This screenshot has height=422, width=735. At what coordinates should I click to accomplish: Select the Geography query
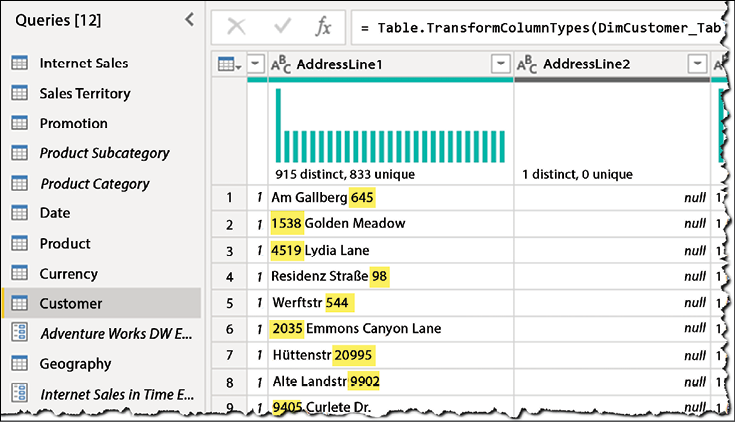coord(75,363)
